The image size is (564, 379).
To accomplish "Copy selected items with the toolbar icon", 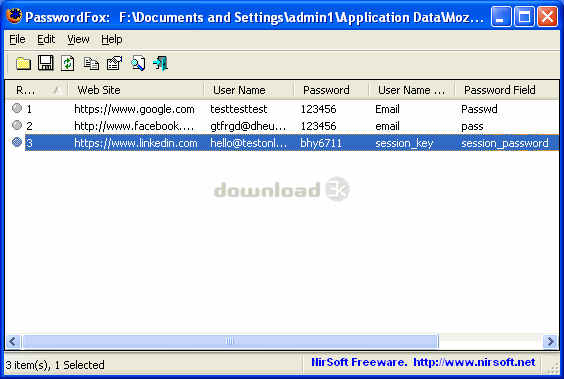I will pos(91,64).
